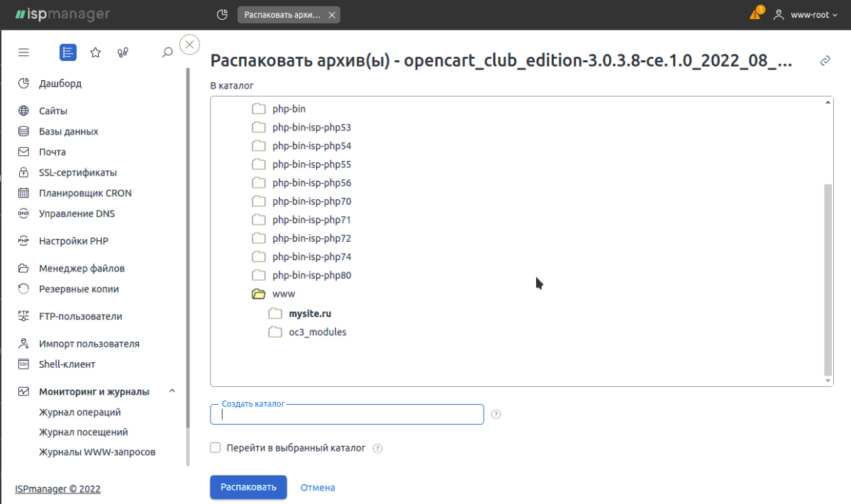Open the favorites star icon
The image size is (851, 504).
96,52
